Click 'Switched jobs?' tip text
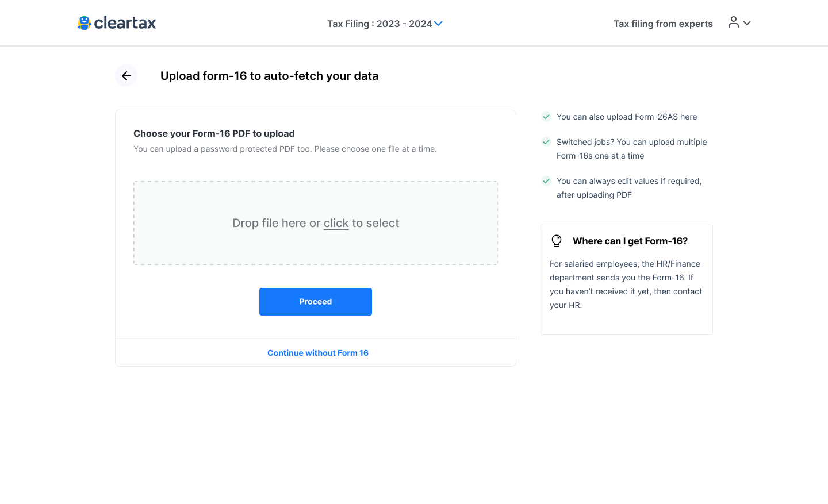Image resolution: width=828 pixels, height=504 pixels. tap(632, 149)
